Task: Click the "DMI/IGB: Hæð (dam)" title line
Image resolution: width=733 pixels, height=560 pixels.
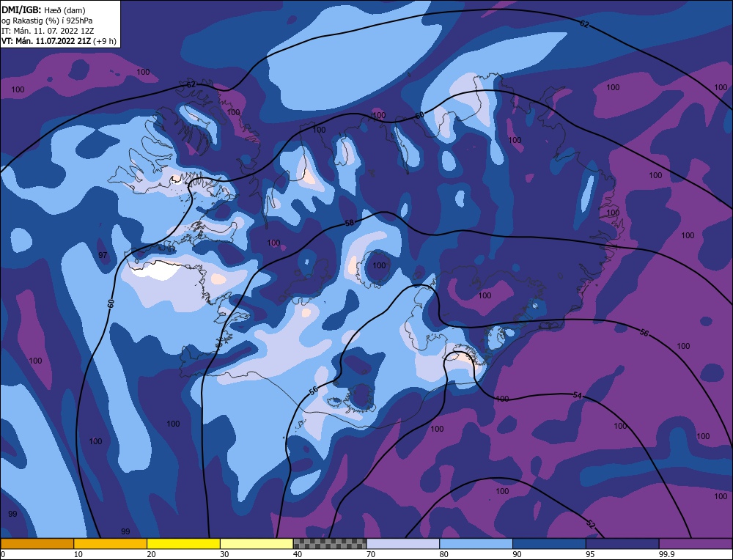Action: point(44,10)
